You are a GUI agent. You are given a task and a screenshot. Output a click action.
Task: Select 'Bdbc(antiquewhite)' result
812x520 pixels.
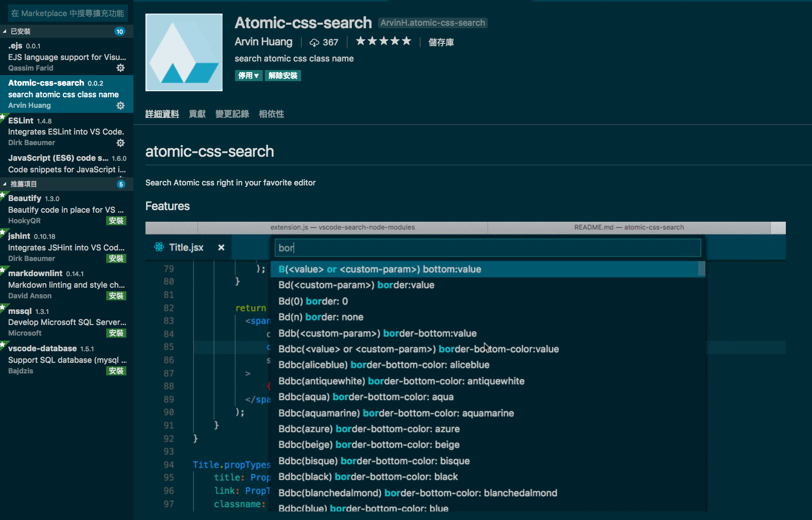tap(488, 381)
